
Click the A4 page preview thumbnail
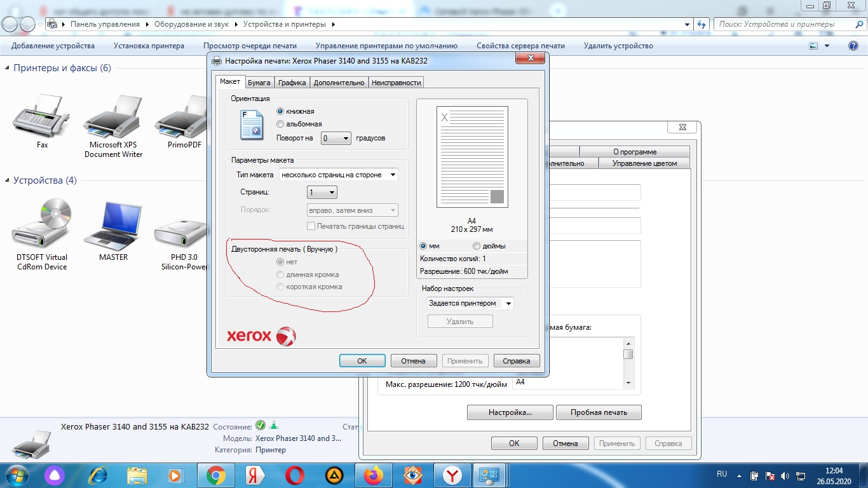(472, 156)
